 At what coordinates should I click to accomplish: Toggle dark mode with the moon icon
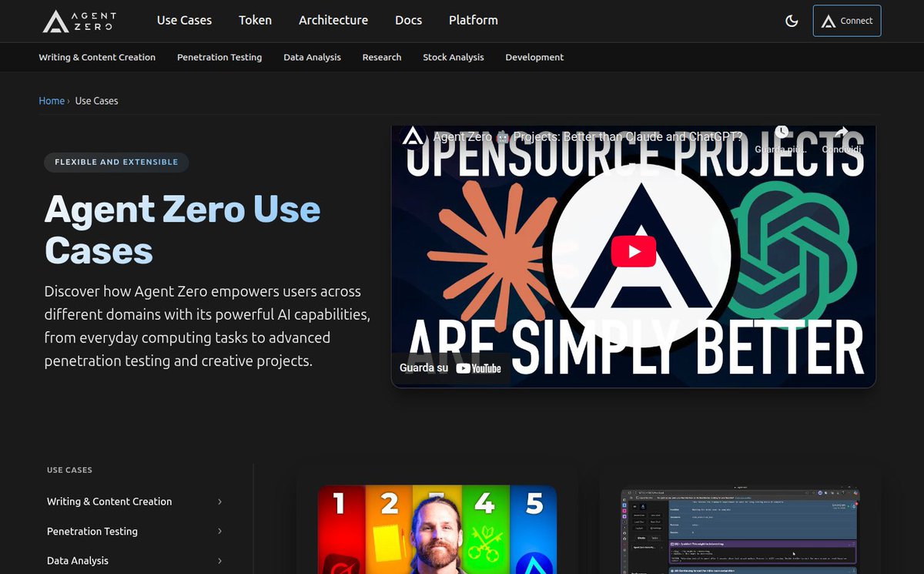tap(792, 21)
